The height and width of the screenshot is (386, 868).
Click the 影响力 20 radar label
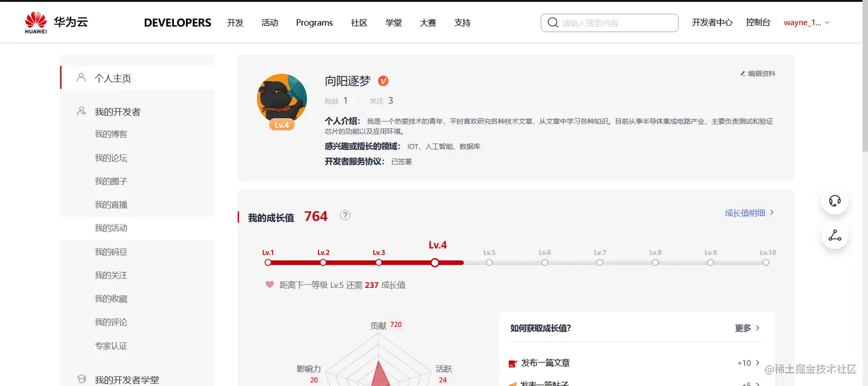pyautogui.click(x=309, y=374)
